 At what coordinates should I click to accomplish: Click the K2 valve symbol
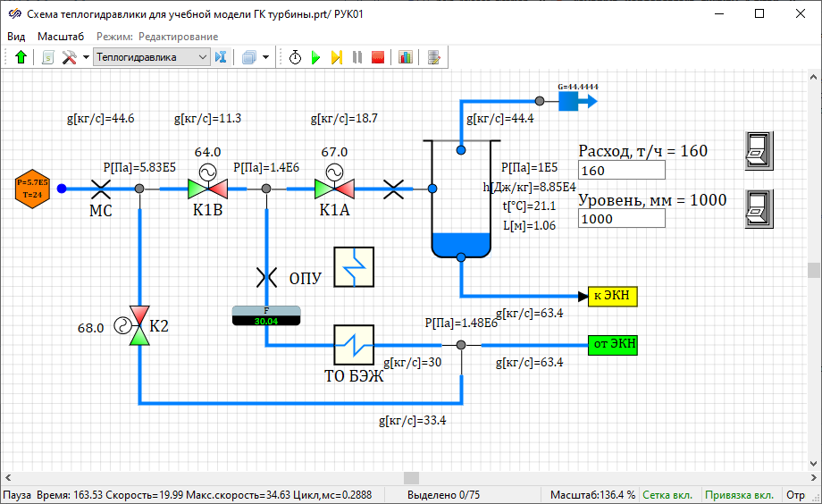140,328
